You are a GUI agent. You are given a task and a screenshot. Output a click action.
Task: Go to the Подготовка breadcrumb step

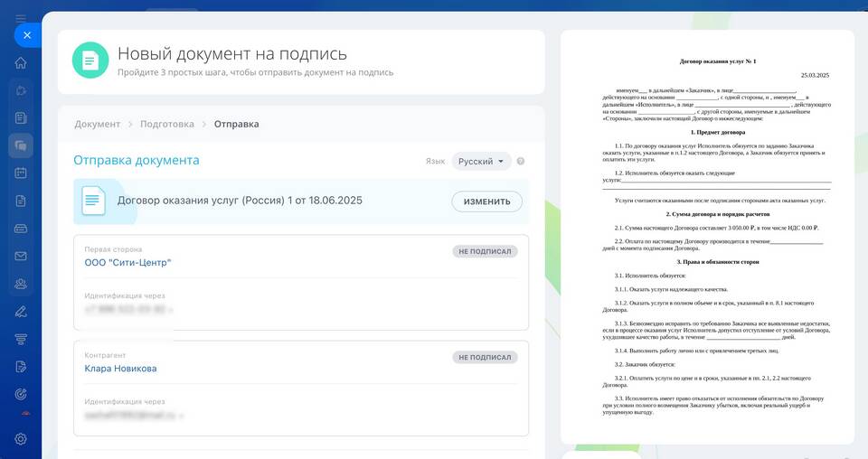tap(166, 125)
